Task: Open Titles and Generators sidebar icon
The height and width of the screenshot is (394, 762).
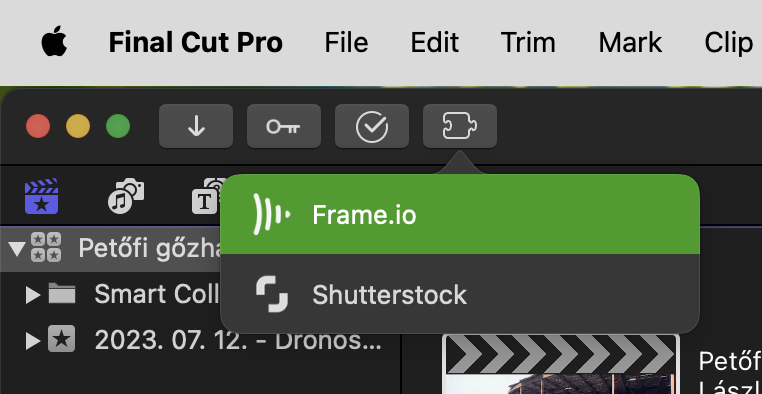Action: 207,197
